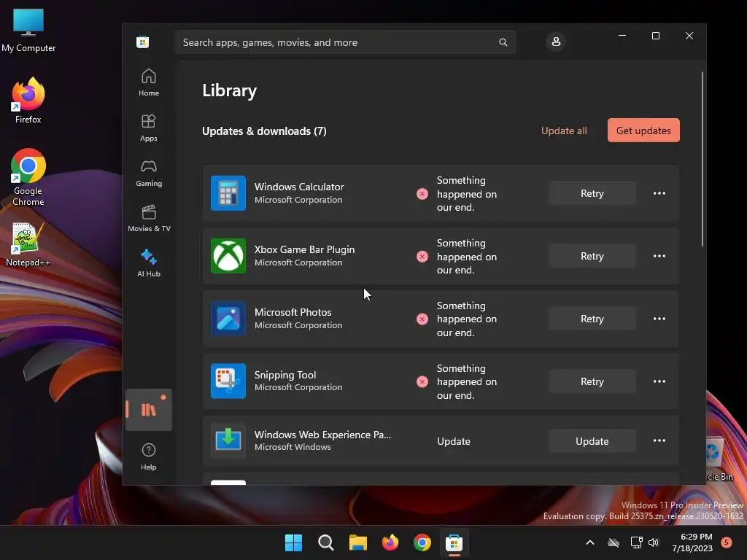Open the Home section in the Store sidebar

tap(149, 83)
